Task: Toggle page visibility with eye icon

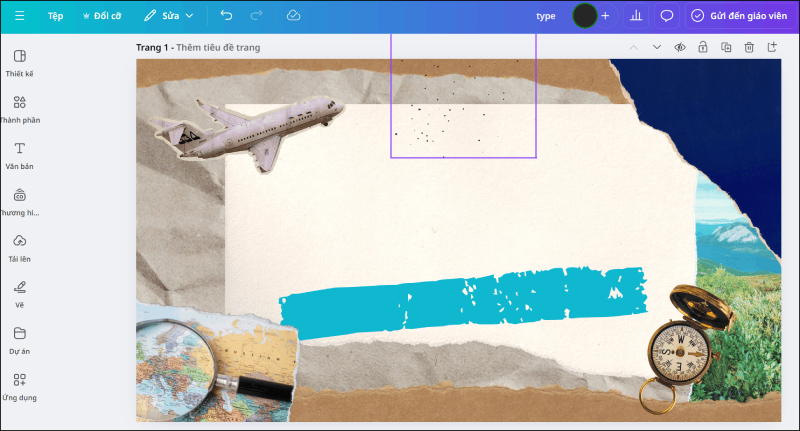Action: [x=680, y=47]
